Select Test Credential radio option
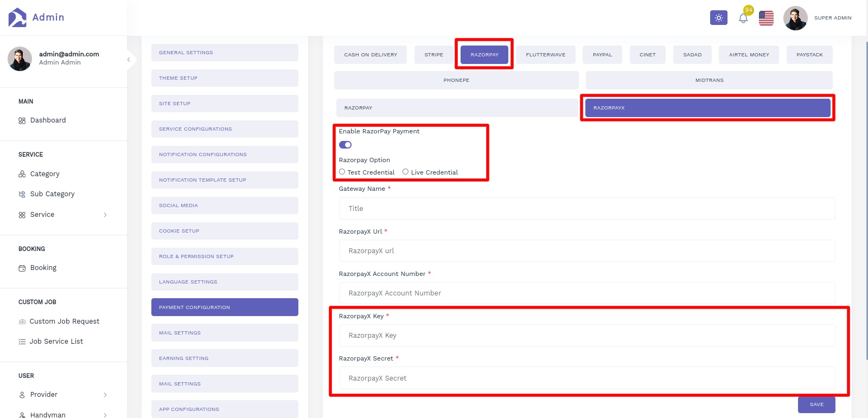 (x=342, y=172)
